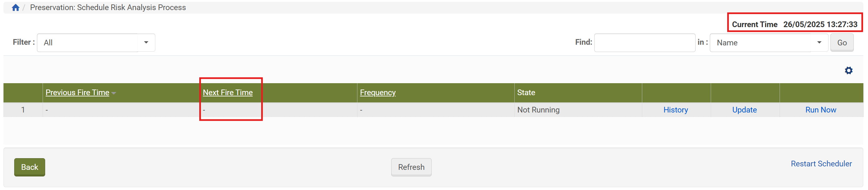The width and height of the screenshot is (868, 190).
Task: Click the sort arrow beside Previous Fire Time
Action: pyautogui.click(x=114, y=93)
